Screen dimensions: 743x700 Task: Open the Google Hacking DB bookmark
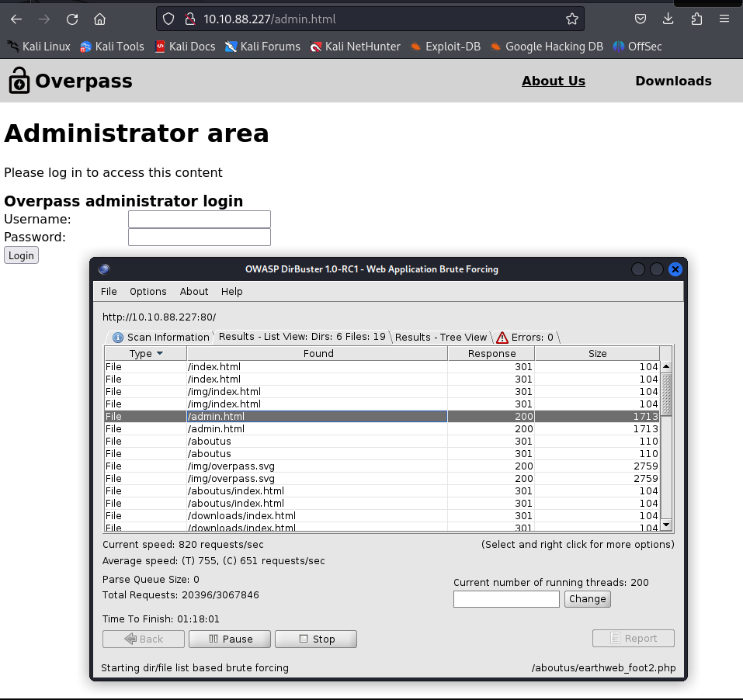pyautogui.click(x=547, y=47)
